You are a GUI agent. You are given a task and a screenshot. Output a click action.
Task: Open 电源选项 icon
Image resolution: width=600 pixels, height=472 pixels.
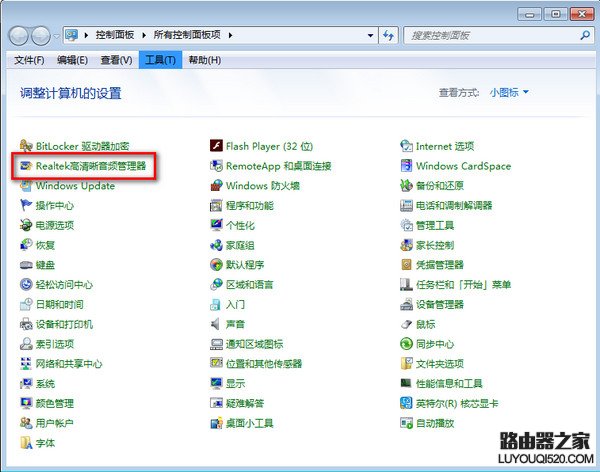click(26, 225)
